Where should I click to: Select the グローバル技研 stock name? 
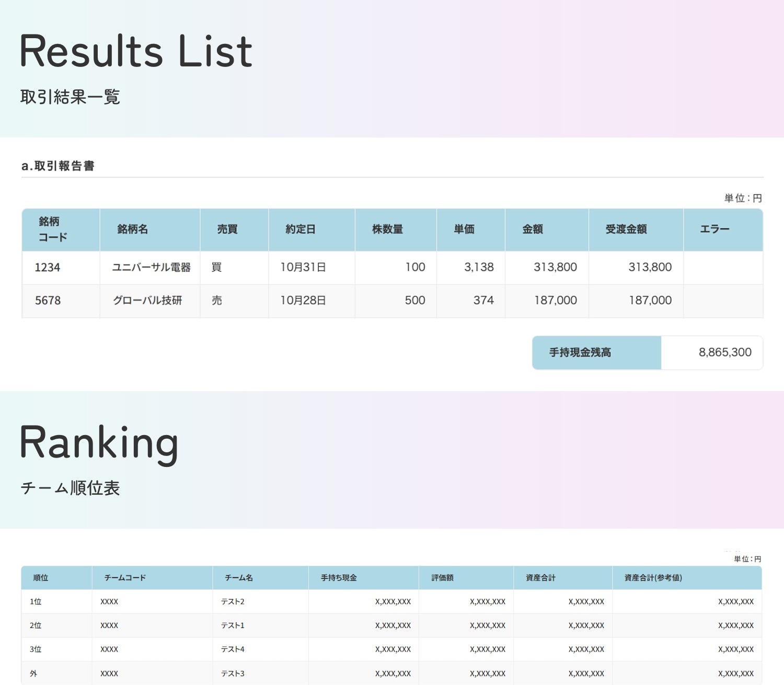(147, 300)
